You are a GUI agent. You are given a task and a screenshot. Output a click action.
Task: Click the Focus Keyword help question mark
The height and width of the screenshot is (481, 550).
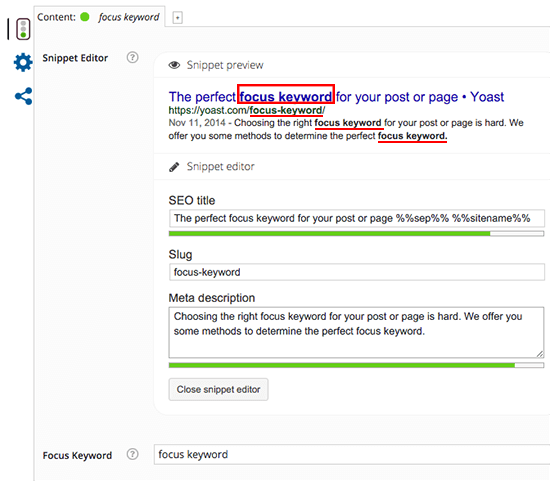pos(132,454)
